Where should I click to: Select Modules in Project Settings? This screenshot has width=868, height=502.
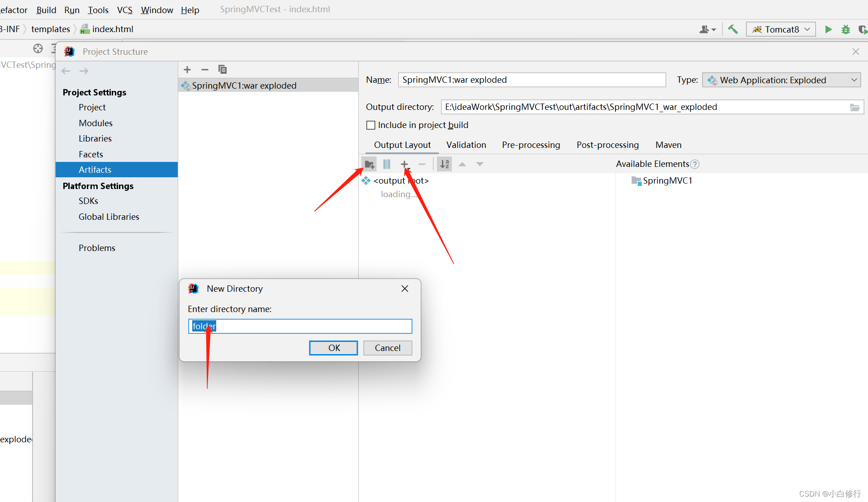point(95,123)
